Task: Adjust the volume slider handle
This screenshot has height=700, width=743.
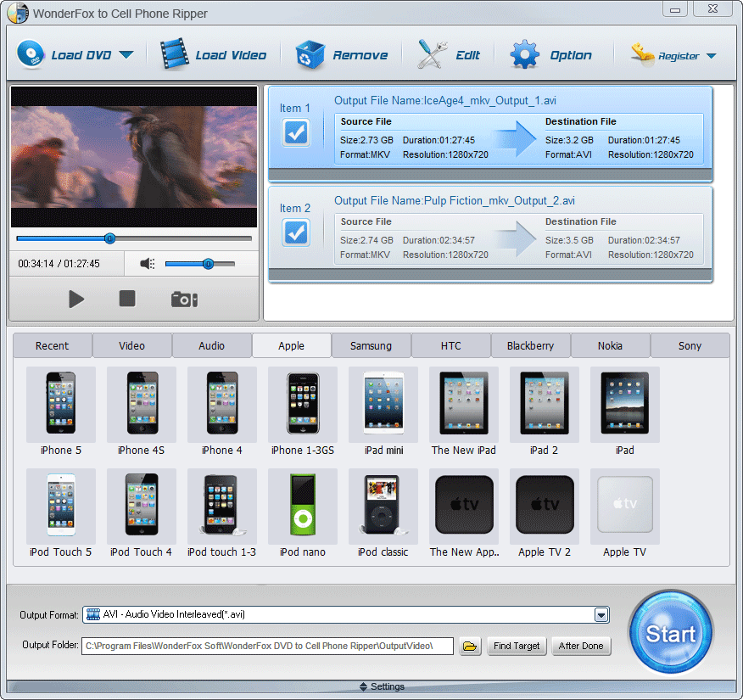Action: tap(208, 264)
